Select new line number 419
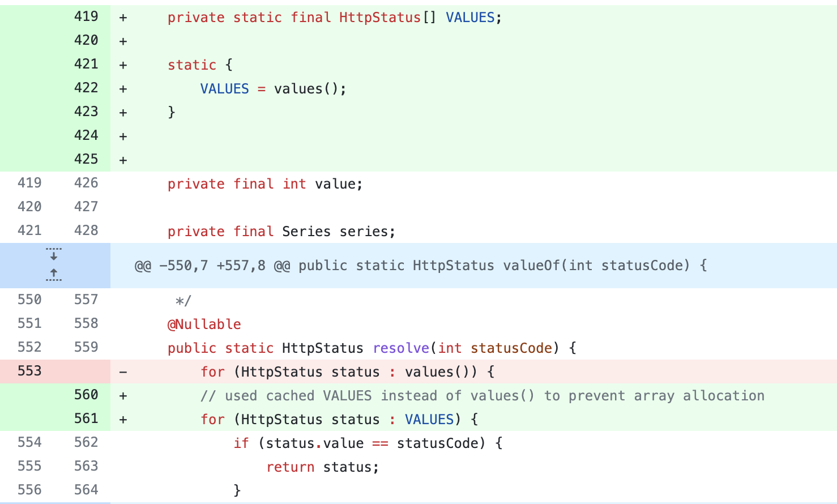The image size is (837, 504). [x=86, y=16]
